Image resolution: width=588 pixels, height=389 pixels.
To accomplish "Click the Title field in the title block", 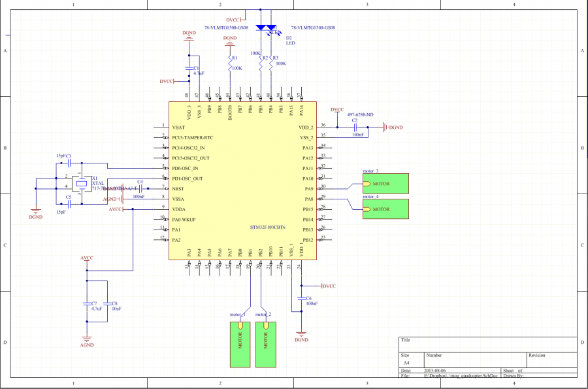I will (406, 341).
